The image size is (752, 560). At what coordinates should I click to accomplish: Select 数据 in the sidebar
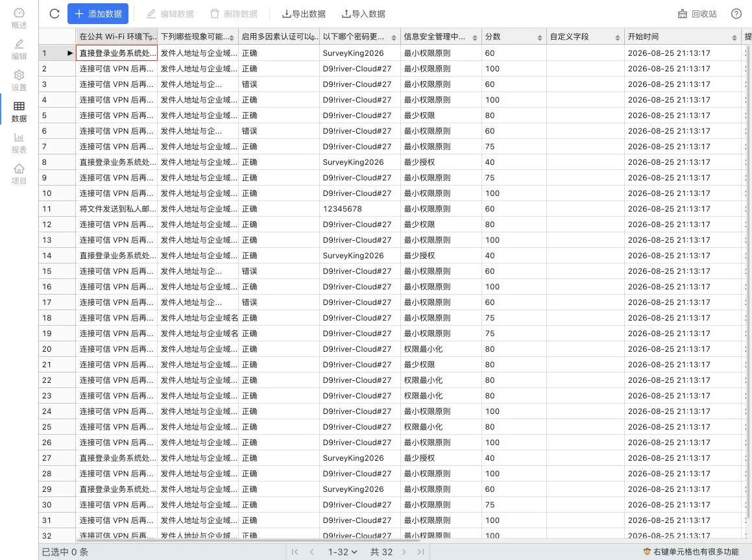point(19,112)
